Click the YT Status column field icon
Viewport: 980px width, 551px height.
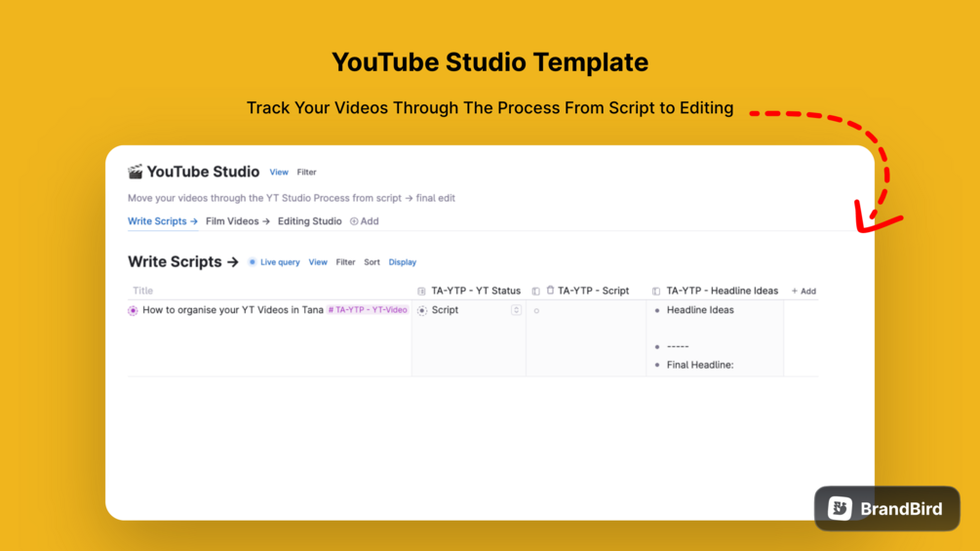click(421, 292)
